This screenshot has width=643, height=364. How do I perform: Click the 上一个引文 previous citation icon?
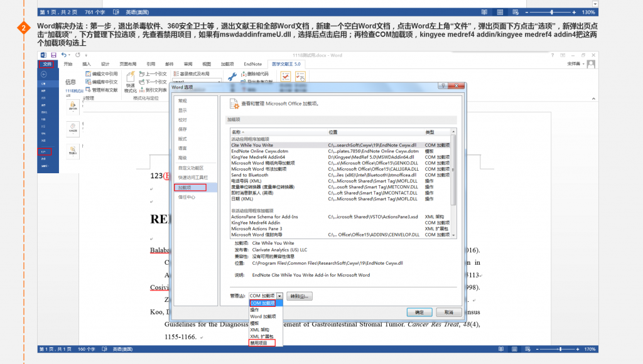(141, 73)
